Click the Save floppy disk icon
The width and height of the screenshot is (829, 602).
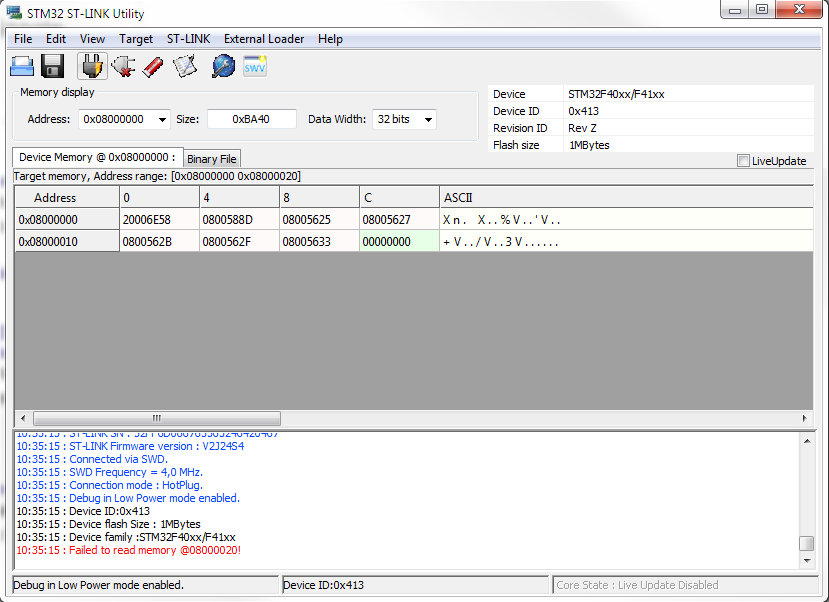click(x=52, y=67)
